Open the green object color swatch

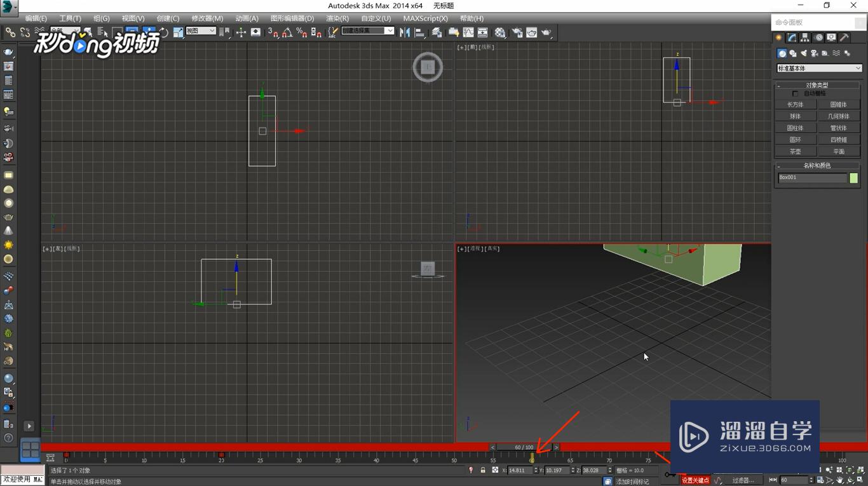pos(854,178)
